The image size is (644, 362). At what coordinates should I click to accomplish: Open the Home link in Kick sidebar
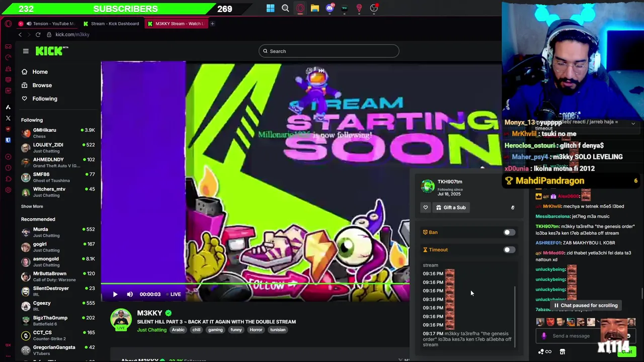coord(40,72)
